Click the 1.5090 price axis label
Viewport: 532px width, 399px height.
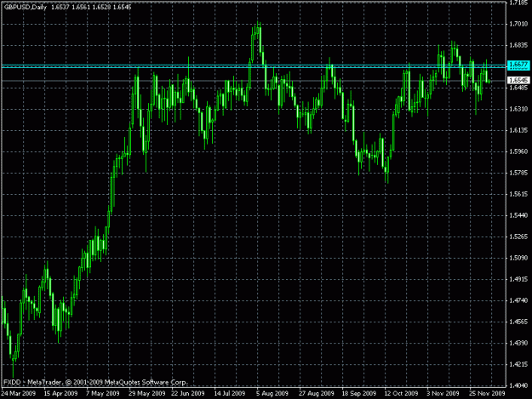[x=519, y=258]
